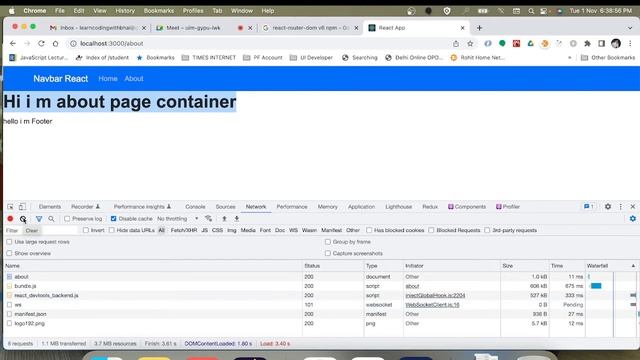Screen dimensions: 640x360
Task: Switch to the Console tab
Action: [195, 207]
